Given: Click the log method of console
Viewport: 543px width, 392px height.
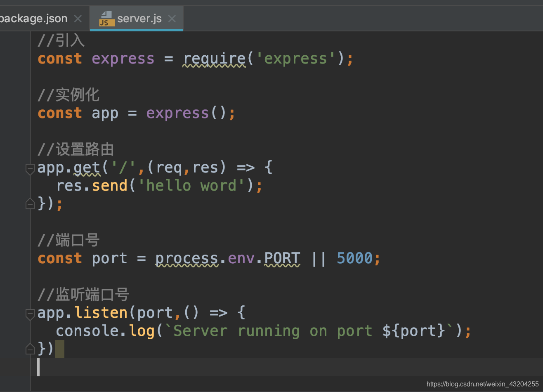Looking at the screenshot, I should click(x=142, y=331).
